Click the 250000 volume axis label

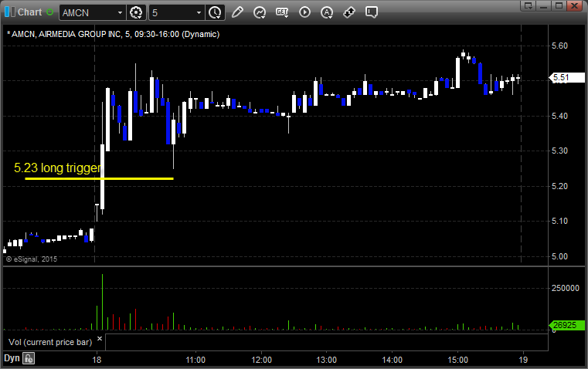[565, 288]
